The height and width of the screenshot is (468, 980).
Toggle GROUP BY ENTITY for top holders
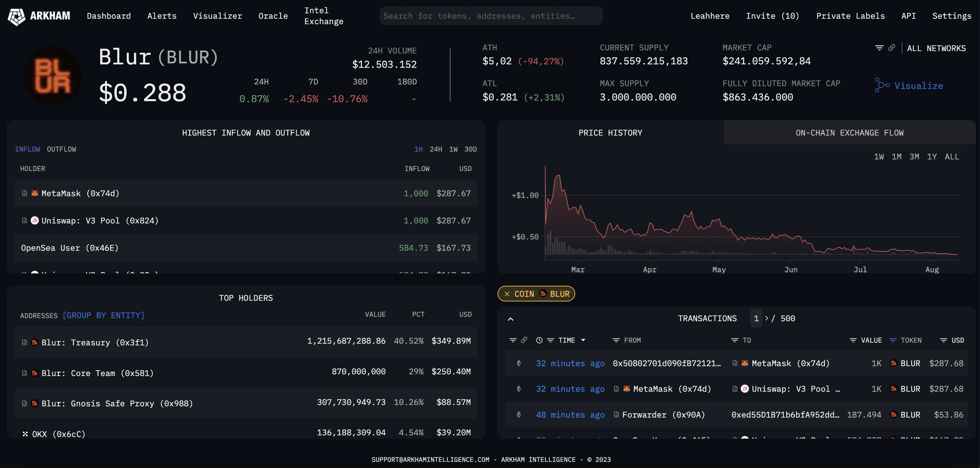coord(103,315)
